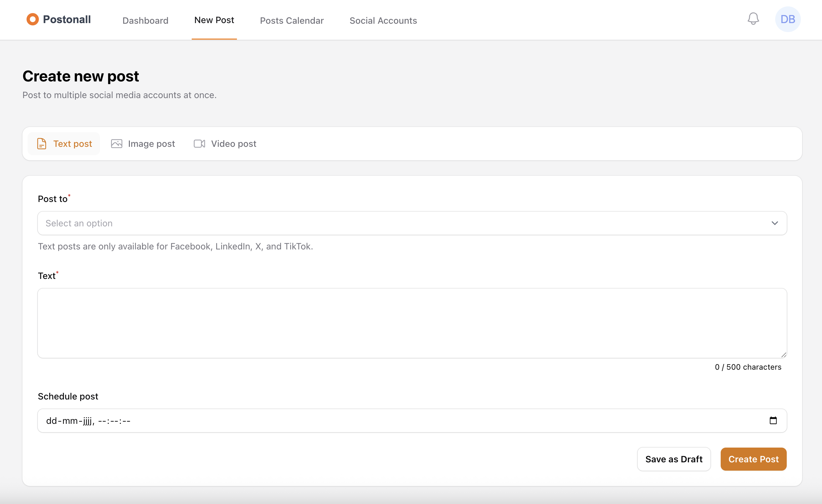Go to the Dashboard nav item
The image size is (822, 504).
point(146,21)
